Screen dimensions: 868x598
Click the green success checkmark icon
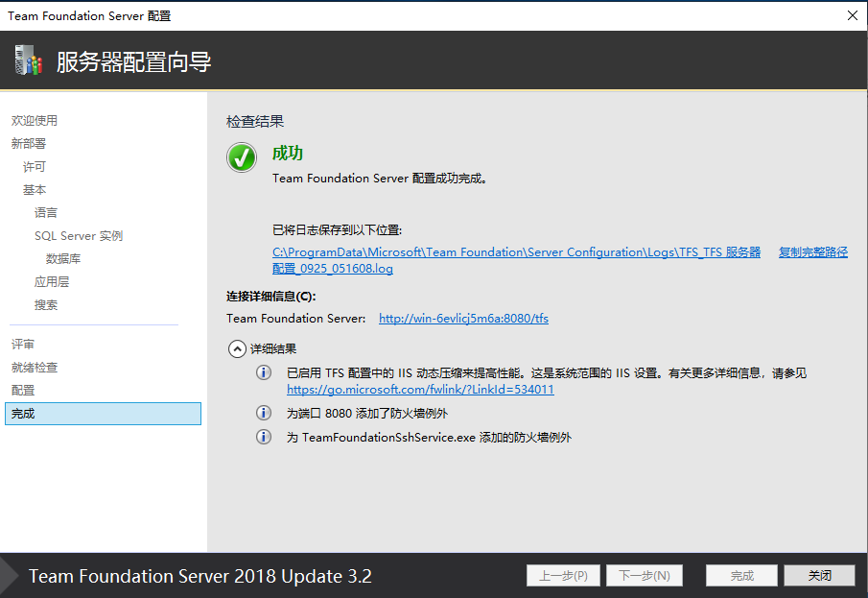(x=242, y=157)
